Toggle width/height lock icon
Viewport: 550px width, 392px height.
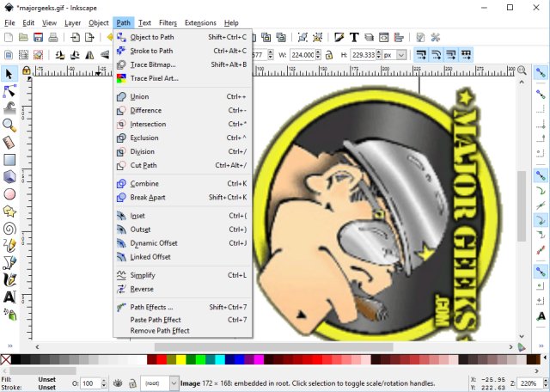pyautogui.click(x=328, y=55)
